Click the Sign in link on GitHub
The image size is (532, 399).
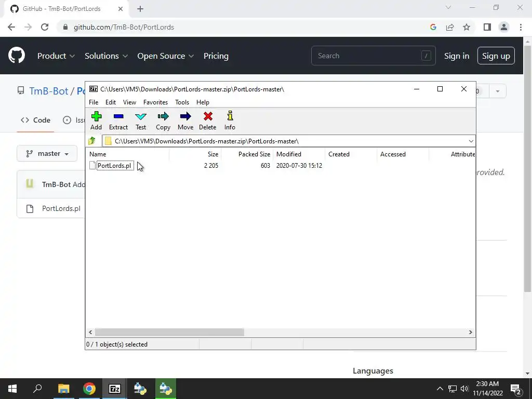coord(457,56)
